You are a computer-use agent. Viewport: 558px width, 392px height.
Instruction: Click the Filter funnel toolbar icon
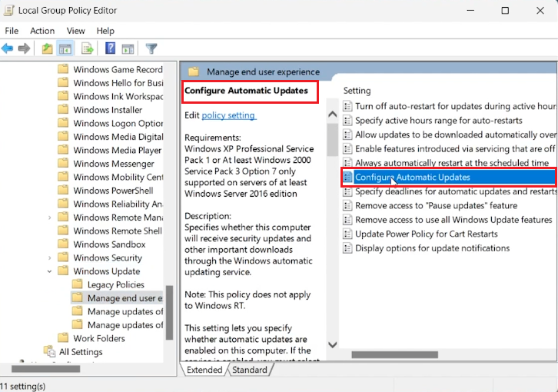click(x=151, y=48)
